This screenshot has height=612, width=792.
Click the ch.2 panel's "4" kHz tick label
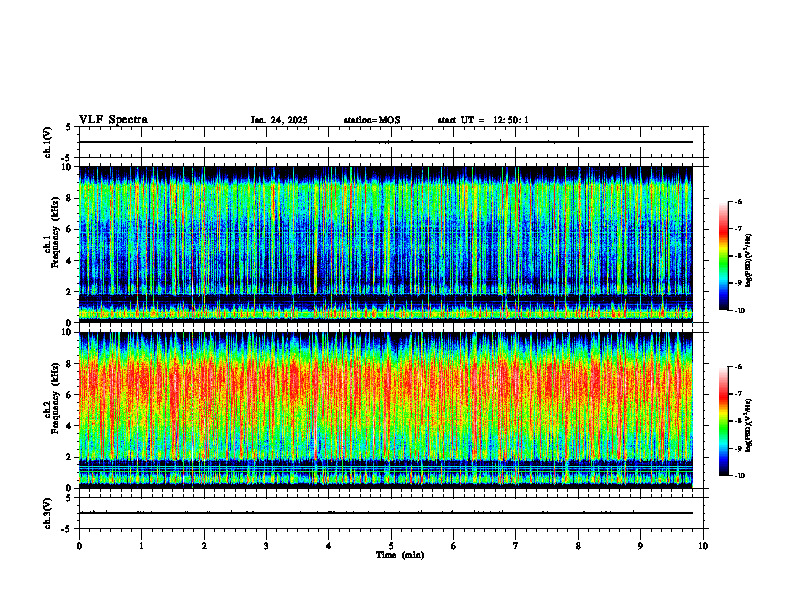pyautogui.click(x=70, y=426)
